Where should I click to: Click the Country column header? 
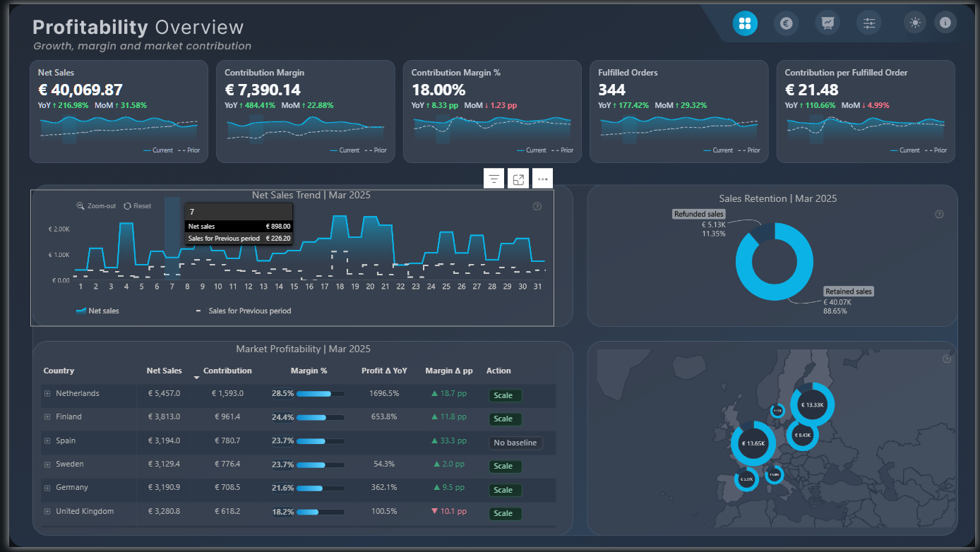[x=59, y=371]
